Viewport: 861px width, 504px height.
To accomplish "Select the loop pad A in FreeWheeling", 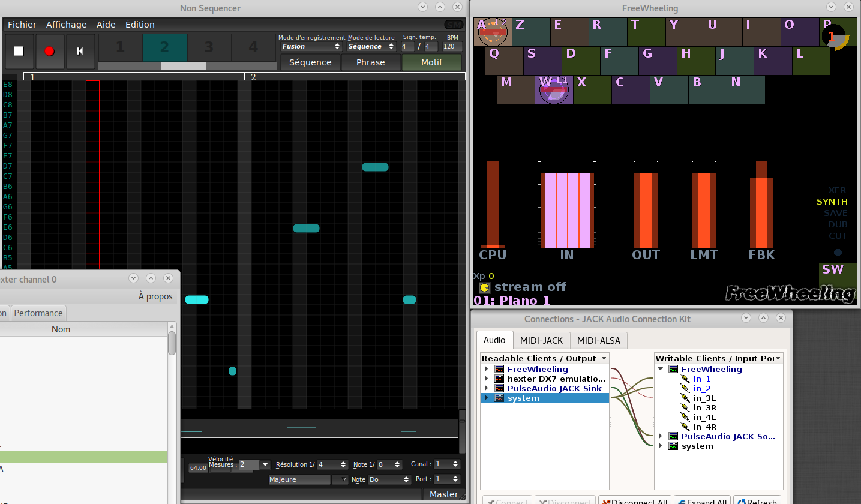I will click(x=493, y=32).
